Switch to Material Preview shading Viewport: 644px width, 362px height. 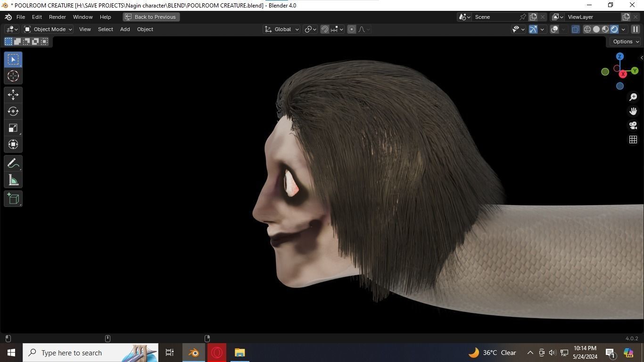pos(605,29)
